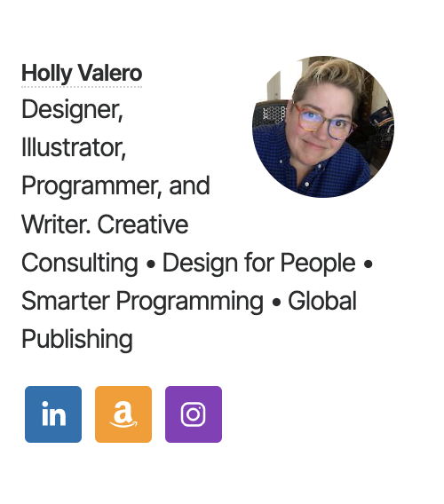Click bullet between Programming and Global
This screenshot has width=444, height=504.
coord(276,303)
